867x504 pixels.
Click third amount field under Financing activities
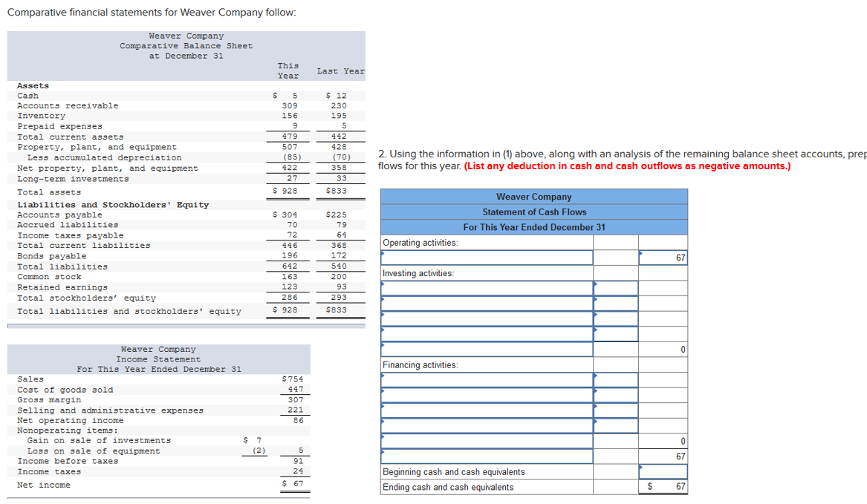point(615,410)
